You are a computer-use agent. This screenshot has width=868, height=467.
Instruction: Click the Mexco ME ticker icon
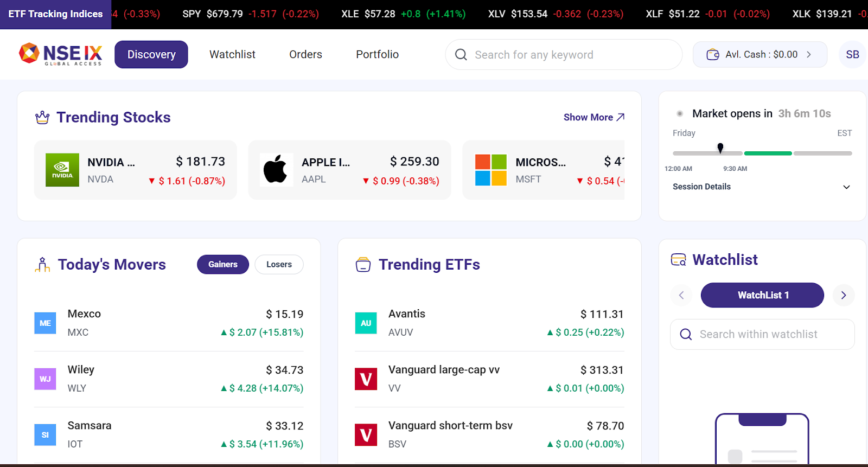pyautogui.click(x=45, y=323)
